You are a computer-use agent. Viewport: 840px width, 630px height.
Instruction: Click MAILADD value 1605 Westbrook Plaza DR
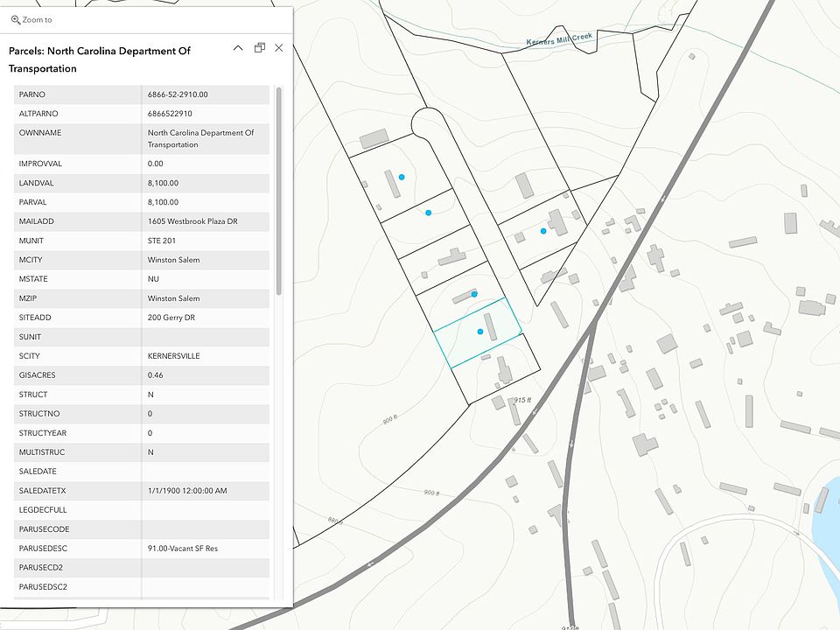(x=192, y=221)
